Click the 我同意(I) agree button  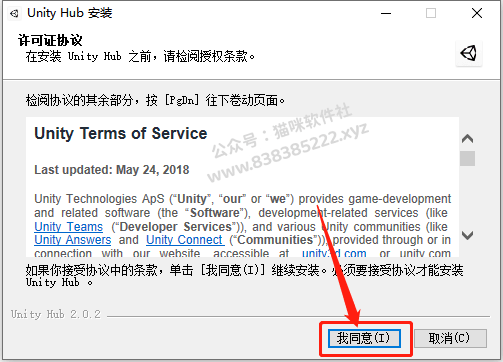(364, 338)
